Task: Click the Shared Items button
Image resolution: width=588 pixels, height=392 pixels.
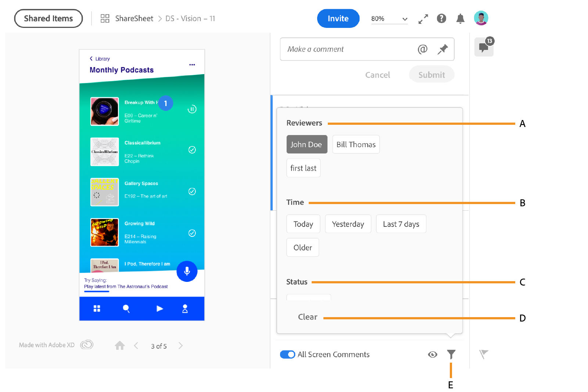Action: tap(48, 18)
